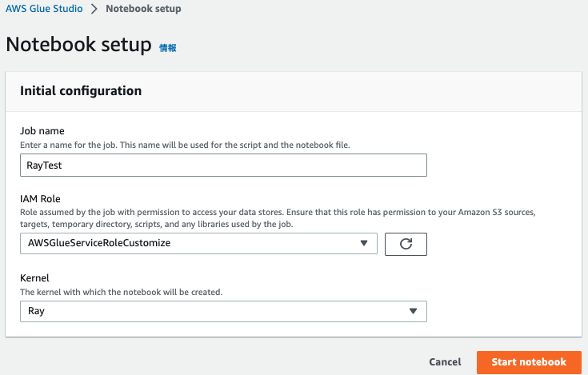Open the 情報 info link
This screenshot has width=588, height=375.
(x=168, y=48)
